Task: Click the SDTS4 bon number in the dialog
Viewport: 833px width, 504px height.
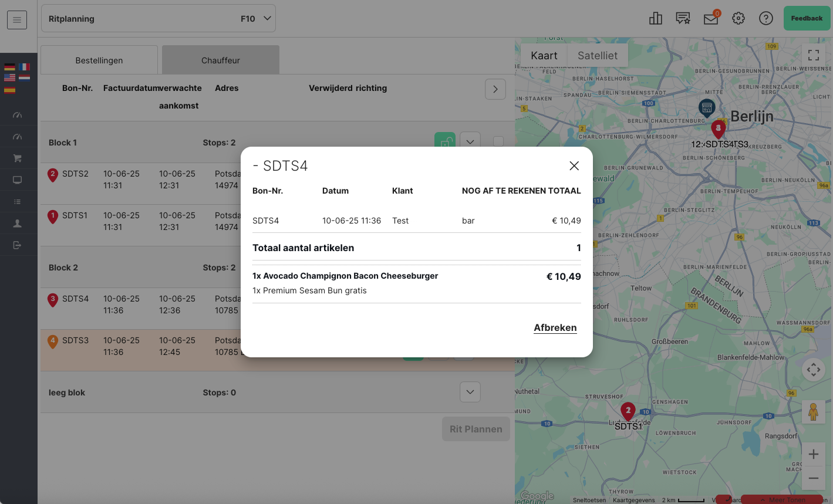Action: tap(266, 221)
